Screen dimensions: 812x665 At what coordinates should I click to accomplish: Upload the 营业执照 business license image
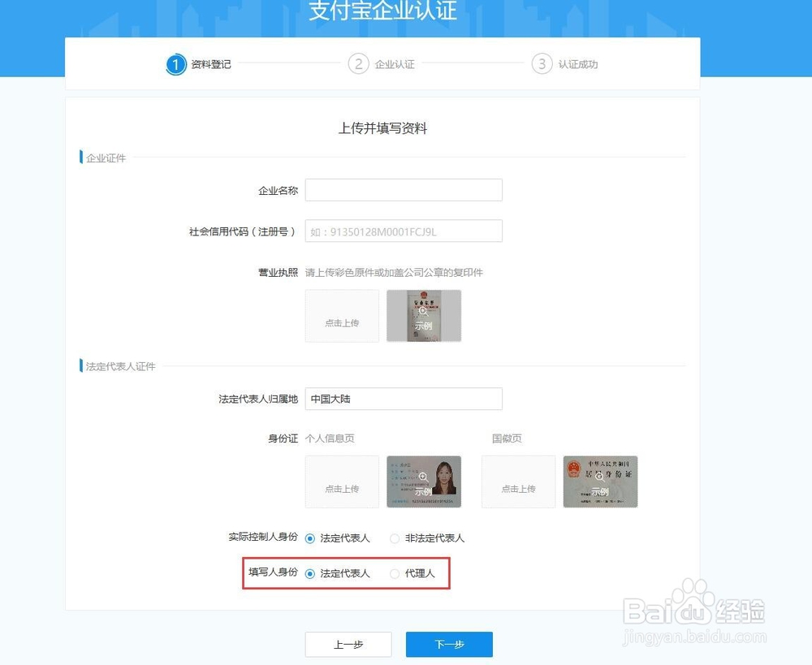[x=342, y=316]
